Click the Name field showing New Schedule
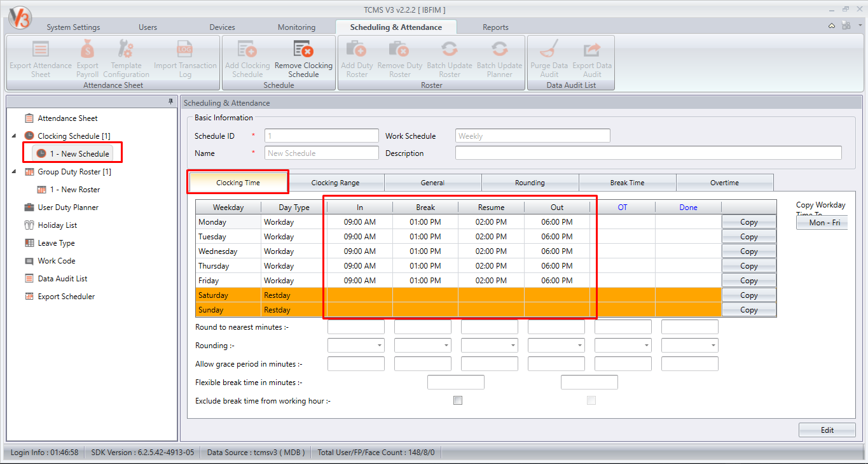This screenshot has width=868, height=464. point(321,153)
